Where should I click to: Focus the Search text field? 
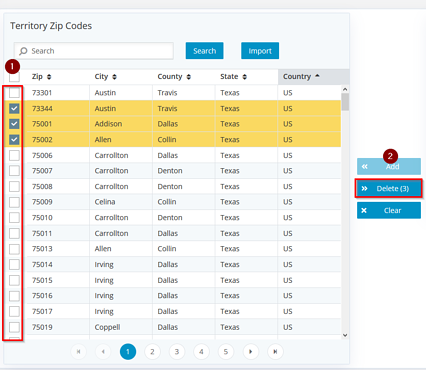[94, 51]
